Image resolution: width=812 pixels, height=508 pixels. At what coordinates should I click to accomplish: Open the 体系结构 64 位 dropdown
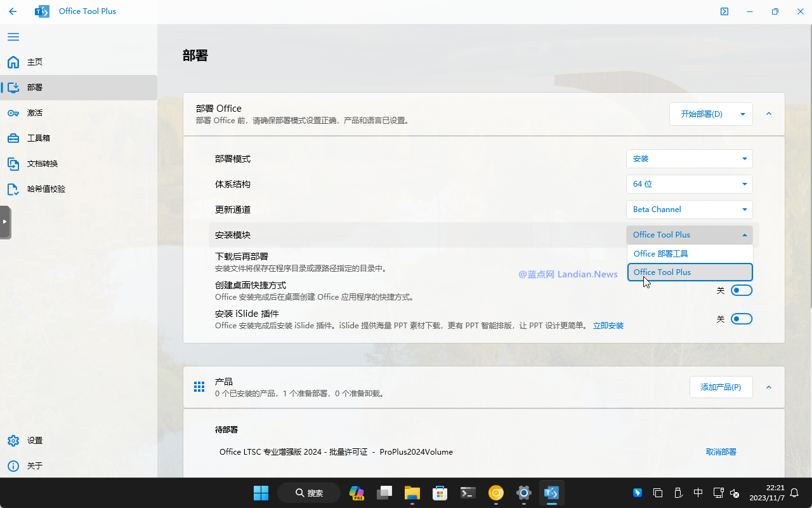click(689, 184)
